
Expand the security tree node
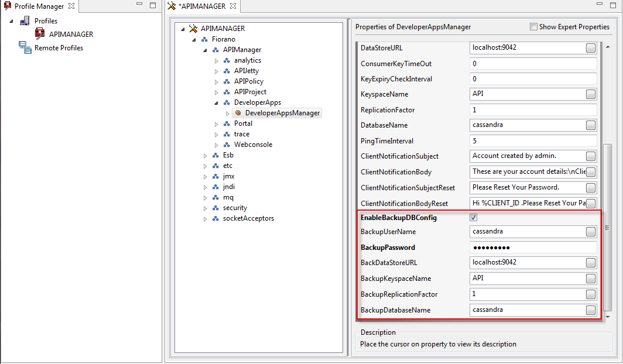point(206,208)
